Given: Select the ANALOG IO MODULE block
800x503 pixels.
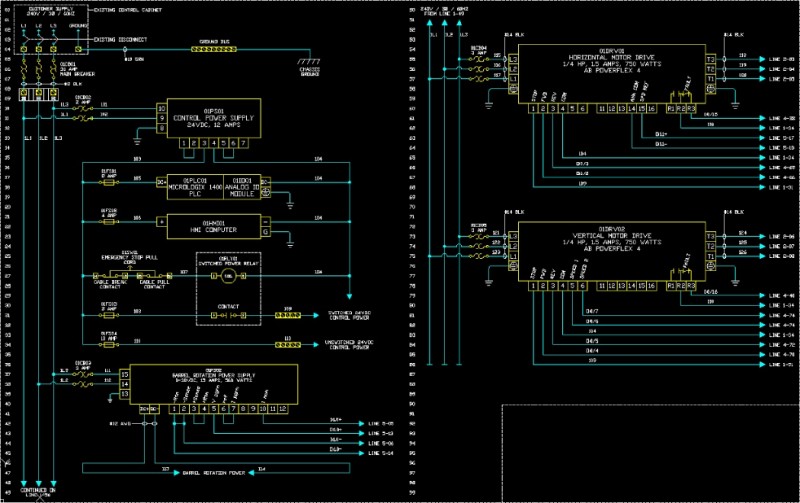Looking at the screenshot, I should tap(242, 187).
